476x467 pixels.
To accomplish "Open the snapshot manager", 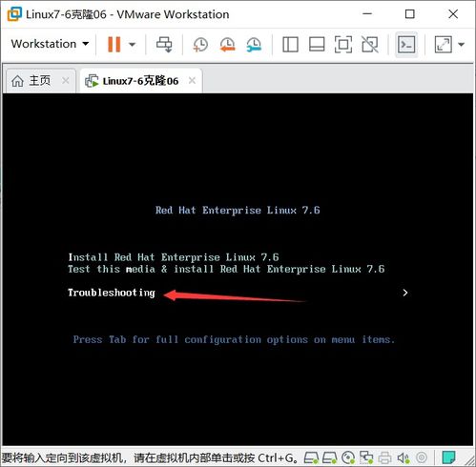I will (x=254, y=44).
